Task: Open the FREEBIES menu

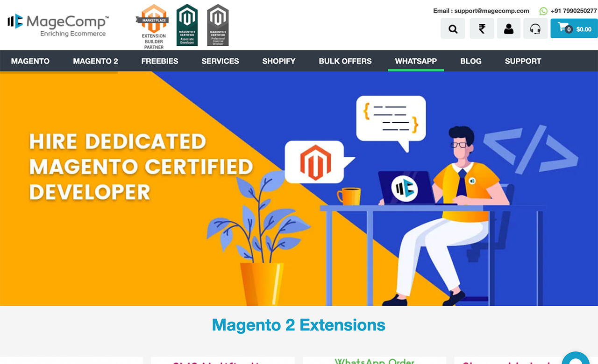Action: 160,61
